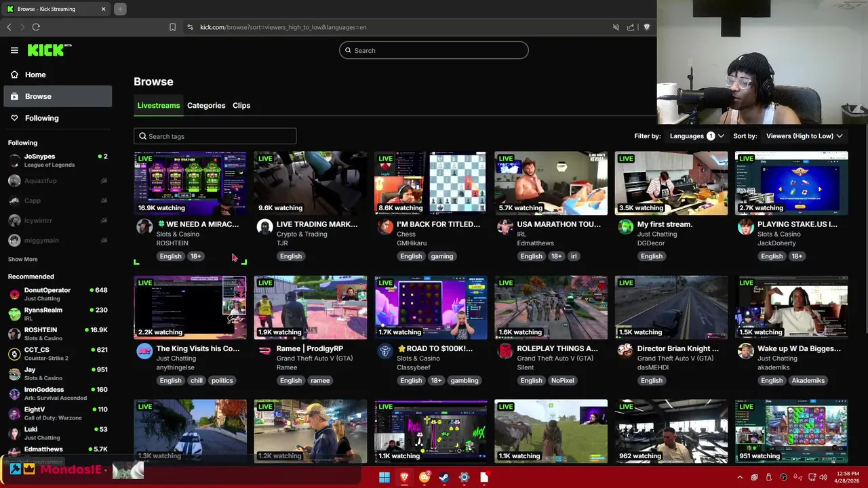Open RyansRealm in Recommended list
Screen dimensions: 868x488
tap(58, 314)
